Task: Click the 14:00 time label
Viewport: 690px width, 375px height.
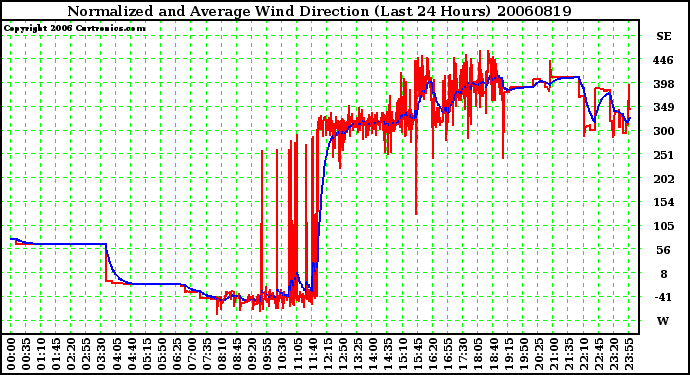Action: tap(373, 354)
